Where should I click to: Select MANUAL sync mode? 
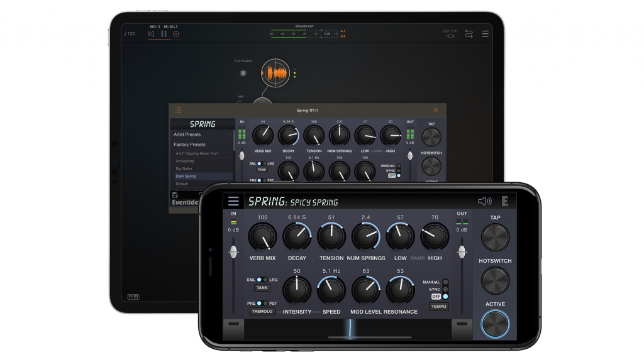(x=445, y=282)
